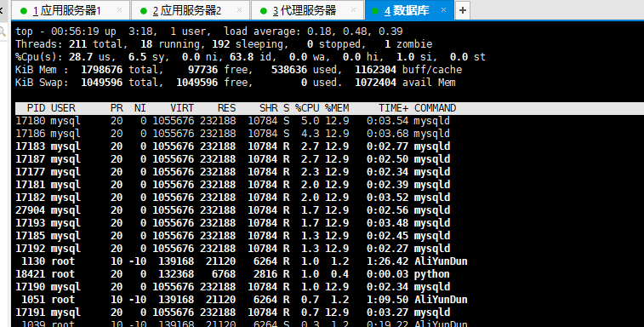
Task: Select PID 17177 in process list
Action: click(31, 172)
